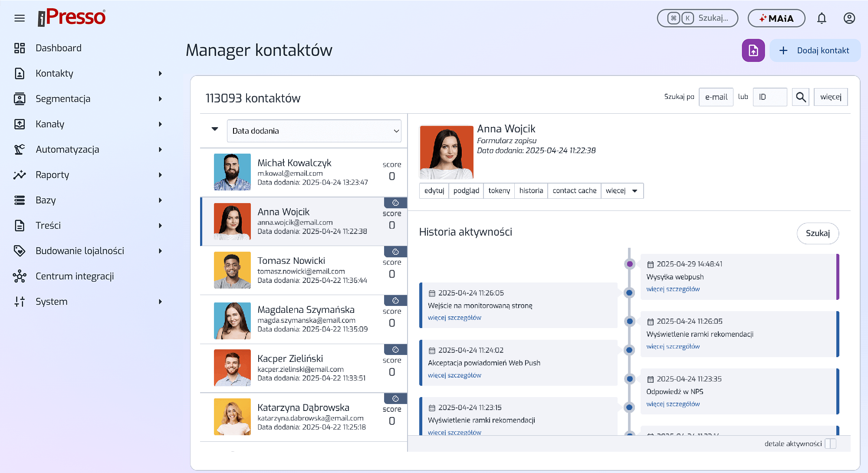This screenshot has width=868, height=473.
Task: Expand the Bazy submenu arrow
Action: coord(160,200)
